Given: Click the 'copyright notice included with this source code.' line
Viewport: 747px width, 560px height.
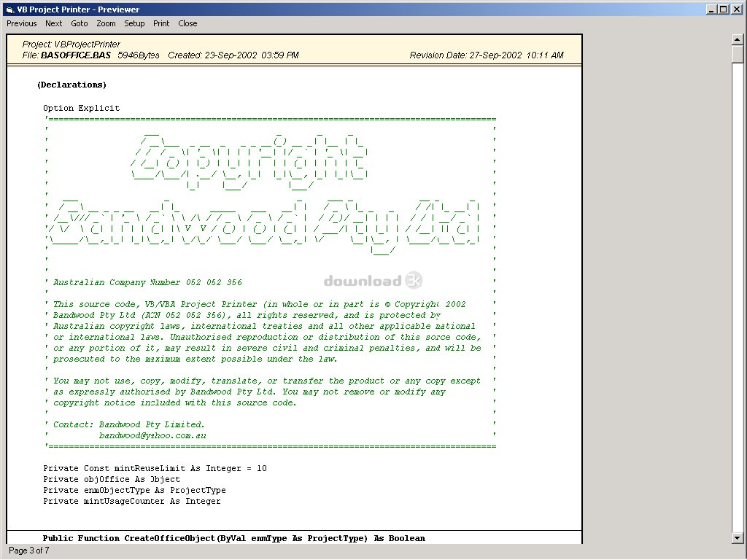Looking at the screenshot, I should [175, 402].
